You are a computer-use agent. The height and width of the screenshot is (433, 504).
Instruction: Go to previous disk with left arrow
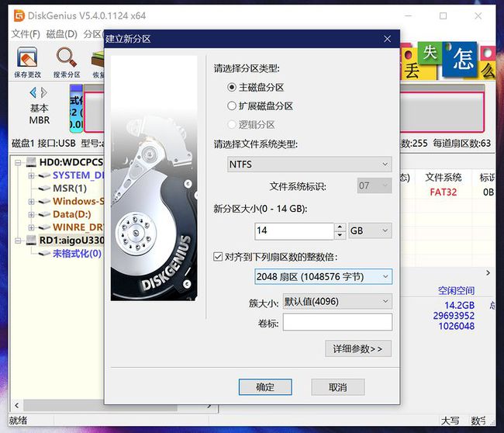pos(33,92)
